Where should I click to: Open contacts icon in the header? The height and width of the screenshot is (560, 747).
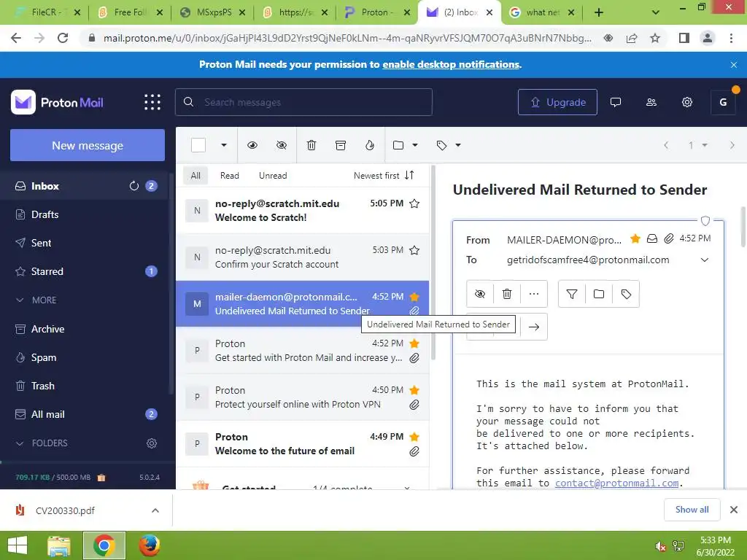tap(651, 102)
